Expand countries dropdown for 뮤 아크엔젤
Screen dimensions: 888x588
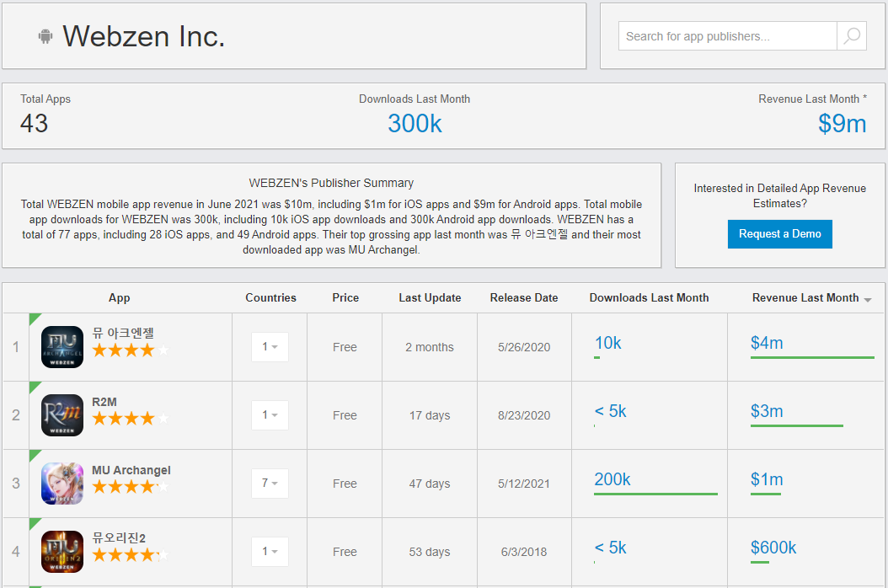[270, 347]
